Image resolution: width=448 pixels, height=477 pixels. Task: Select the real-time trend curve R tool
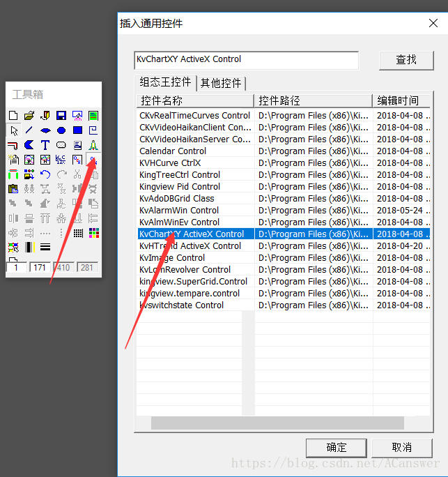coord(29,160)
